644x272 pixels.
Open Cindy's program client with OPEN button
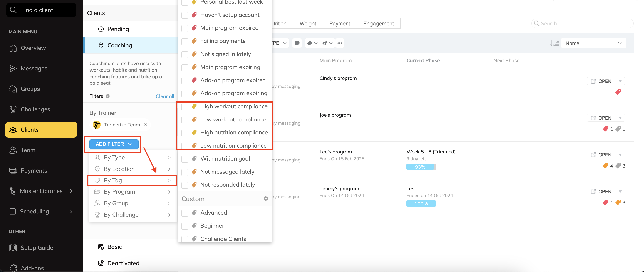tap(601, 81)
